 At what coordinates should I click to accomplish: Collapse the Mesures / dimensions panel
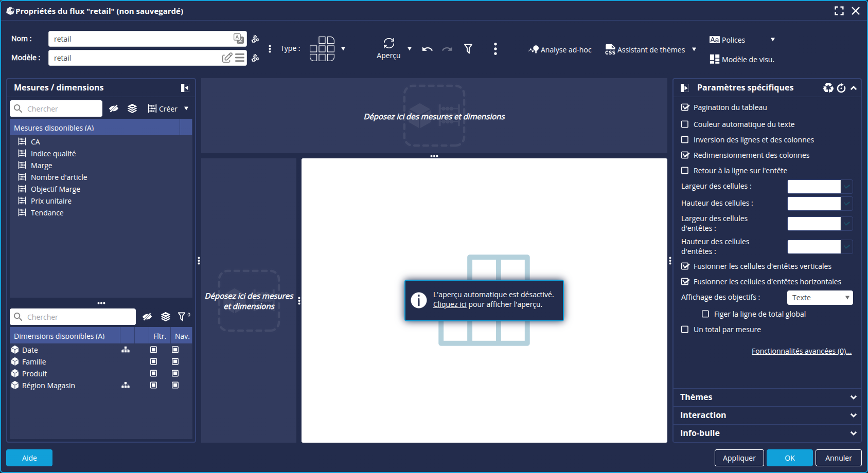pyautogui.click(x=185, y=88)
